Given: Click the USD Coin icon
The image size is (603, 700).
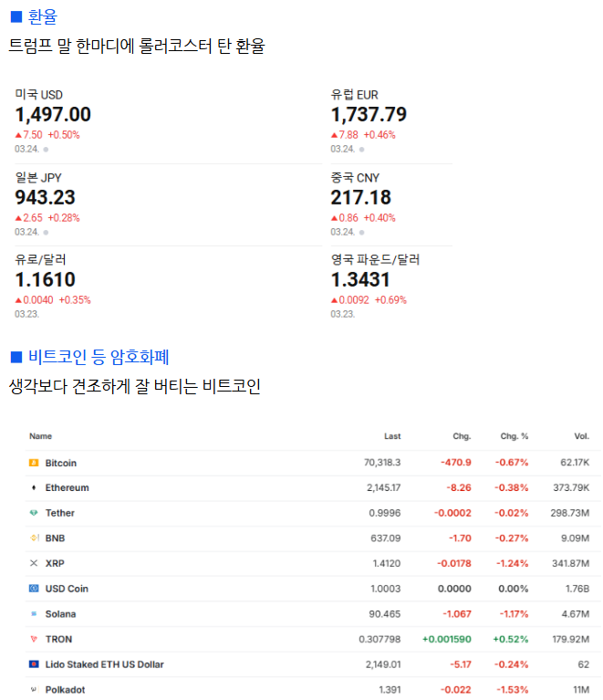Looking at the screenshot, I should pos(35,589).
